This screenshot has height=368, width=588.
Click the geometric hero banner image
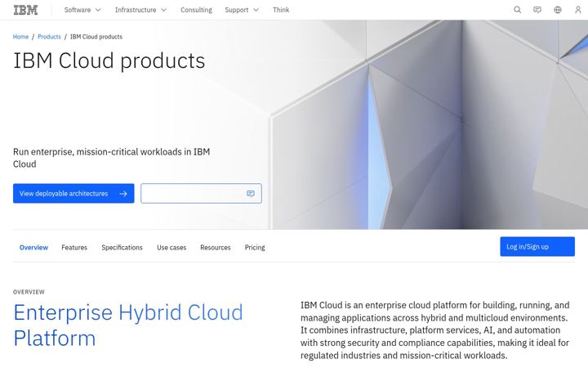[x=427, y=124]
